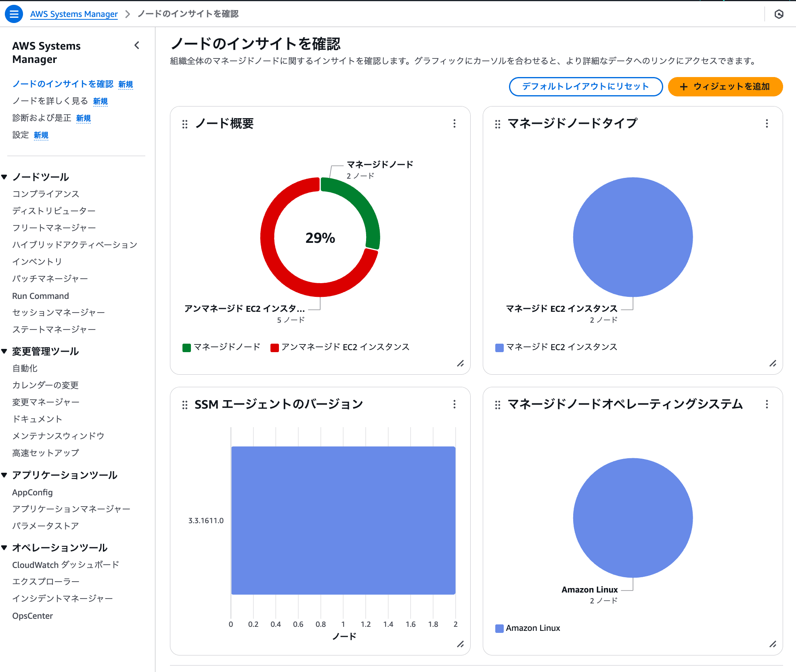Collapse the ノードツール section
796x672 pixels.
[4, 177]
